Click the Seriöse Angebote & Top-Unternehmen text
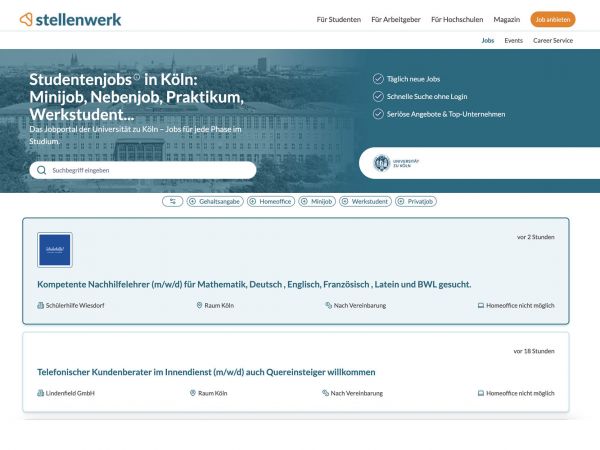Image resolution: width=600 pixels, height=450 pixels. tap(446, 114)
